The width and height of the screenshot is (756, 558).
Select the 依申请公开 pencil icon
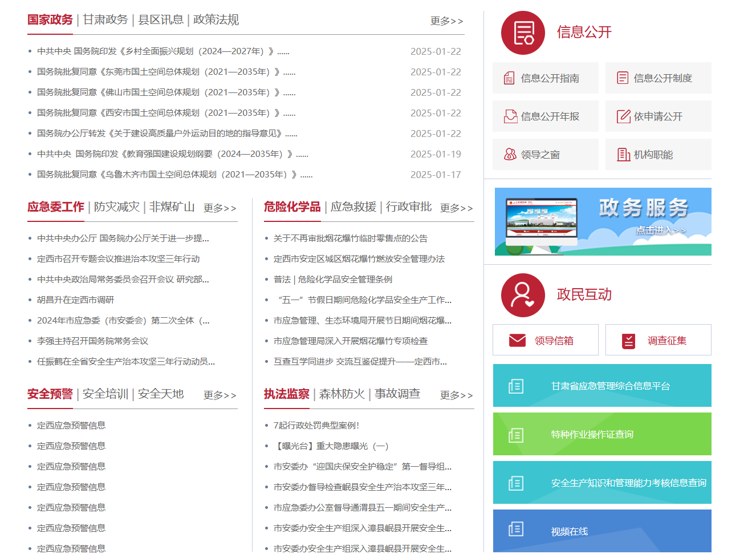click(x=623, y=116)
